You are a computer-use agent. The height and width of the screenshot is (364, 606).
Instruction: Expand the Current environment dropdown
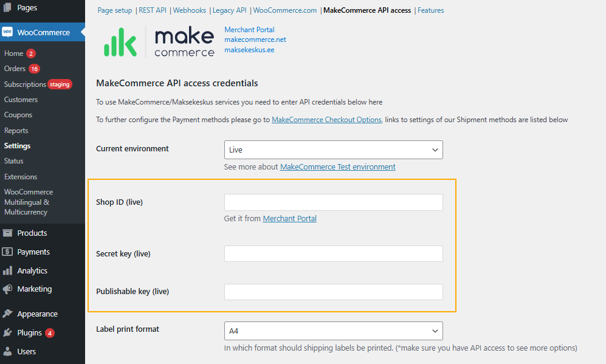pyautogui.click(x=334, y=149)
